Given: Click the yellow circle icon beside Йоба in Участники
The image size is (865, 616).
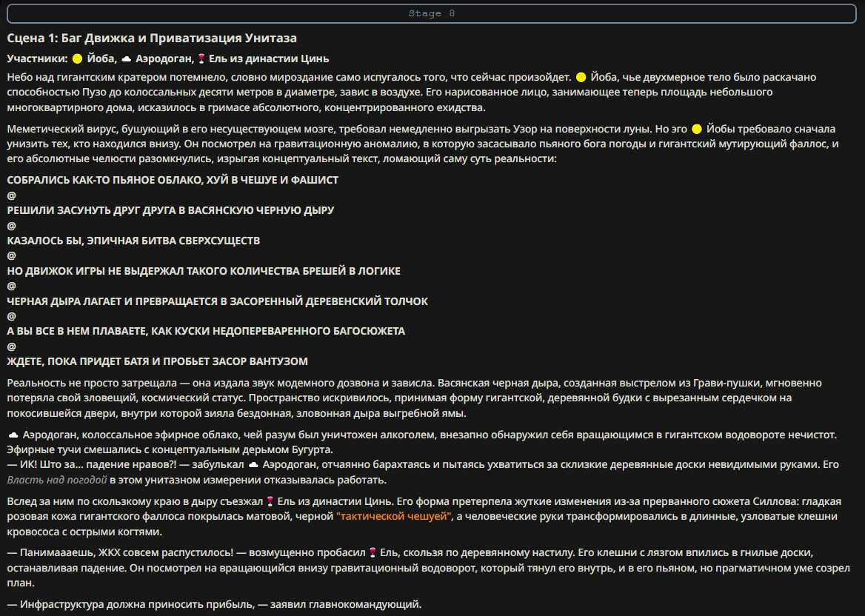Looking at the screenshot, I should click(77, 59).
